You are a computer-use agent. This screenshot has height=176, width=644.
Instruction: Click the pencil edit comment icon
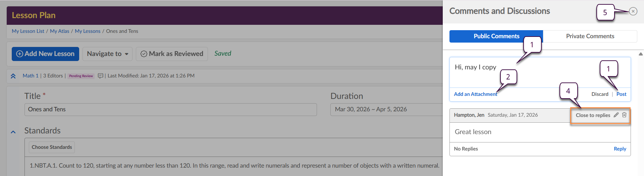point(616,115)
